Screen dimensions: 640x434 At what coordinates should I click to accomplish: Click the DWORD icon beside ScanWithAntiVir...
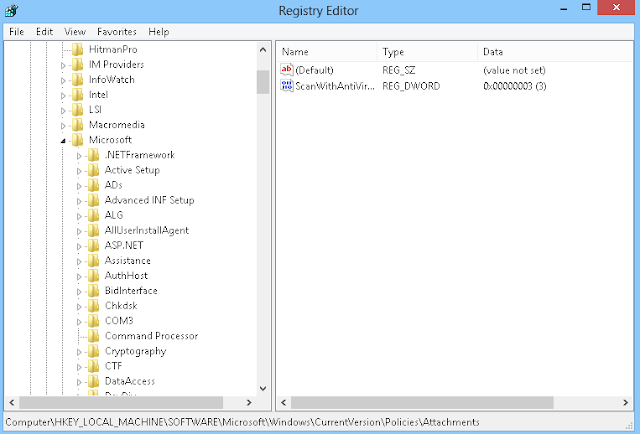[287, 86]
